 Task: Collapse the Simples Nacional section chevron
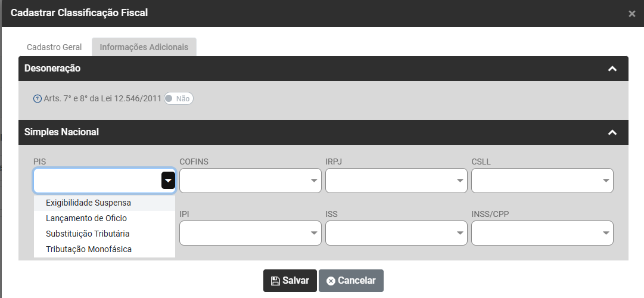coord(612,132)
